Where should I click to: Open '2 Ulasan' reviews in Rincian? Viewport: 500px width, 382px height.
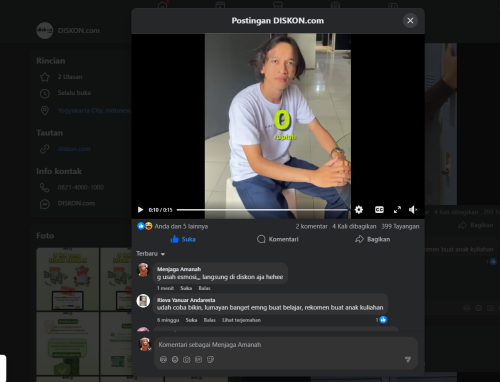pos(70,77)
